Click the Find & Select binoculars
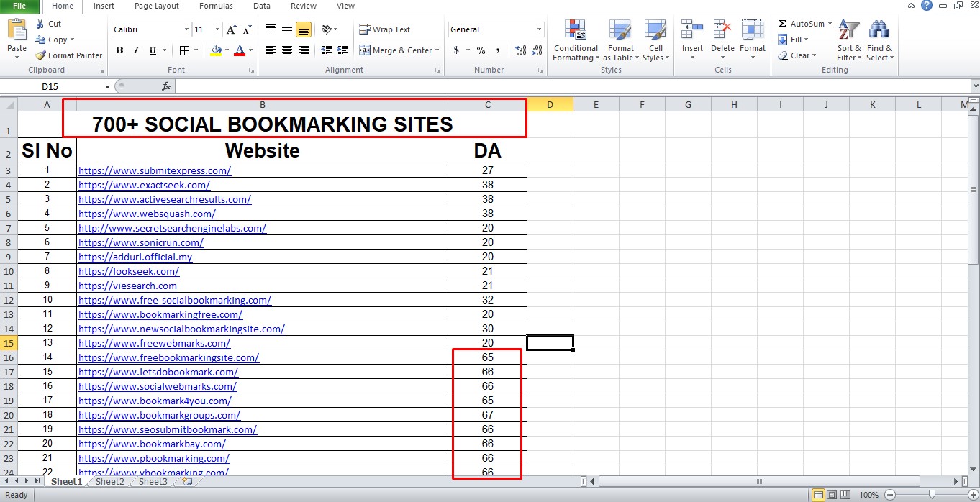 pyautogui.click(x=879, y=32)
